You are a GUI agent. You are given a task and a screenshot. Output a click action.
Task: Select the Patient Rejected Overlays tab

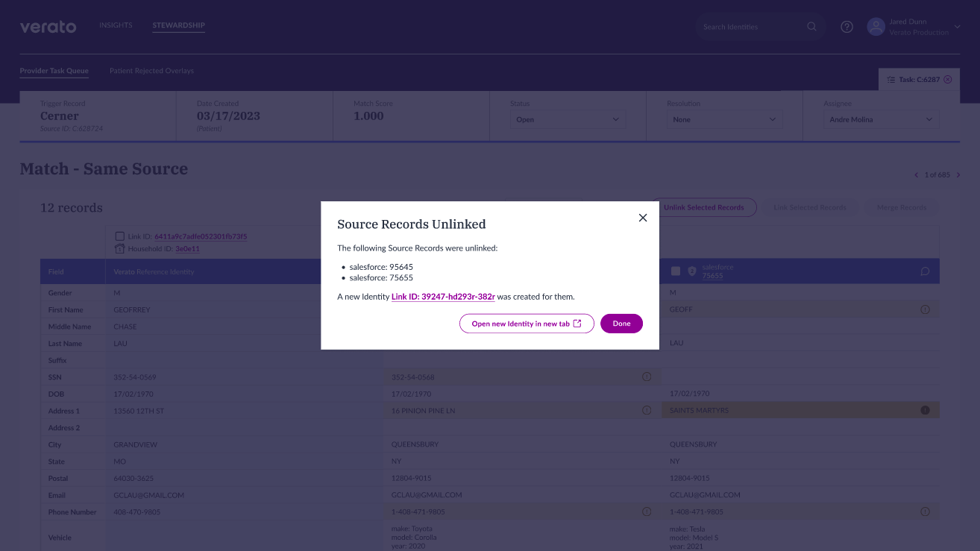pos(151,71)
